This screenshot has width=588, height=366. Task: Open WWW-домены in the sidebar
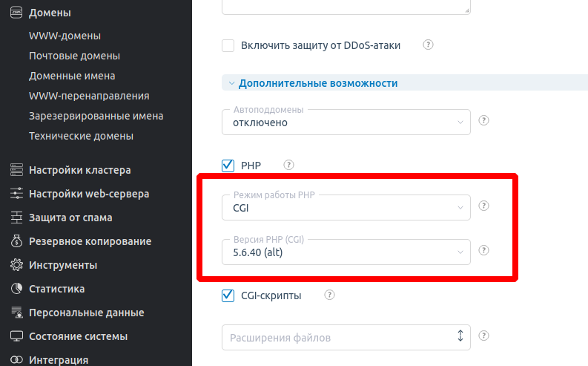tap(65, 36)
